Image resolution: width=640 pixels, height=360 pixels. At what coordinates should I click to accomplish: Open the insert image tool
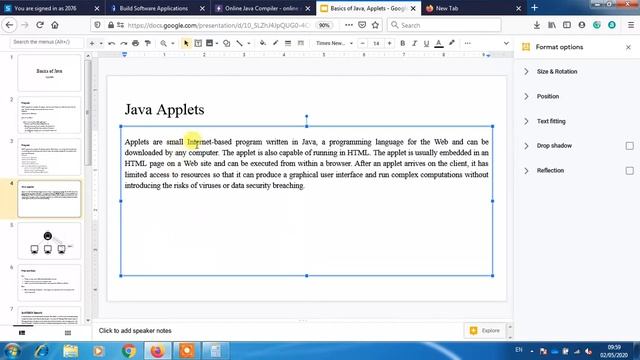tap(209, 43)
